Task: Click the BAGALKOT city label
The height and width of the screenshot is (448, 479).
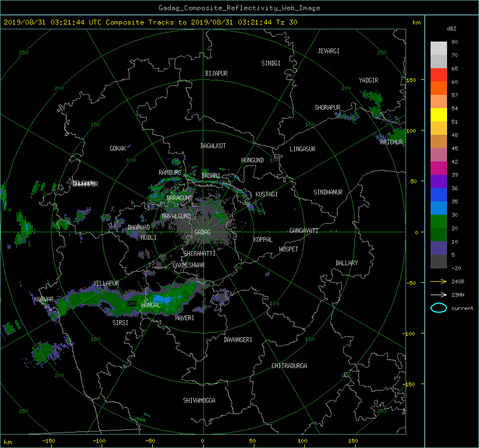Action: click(213, 146)
